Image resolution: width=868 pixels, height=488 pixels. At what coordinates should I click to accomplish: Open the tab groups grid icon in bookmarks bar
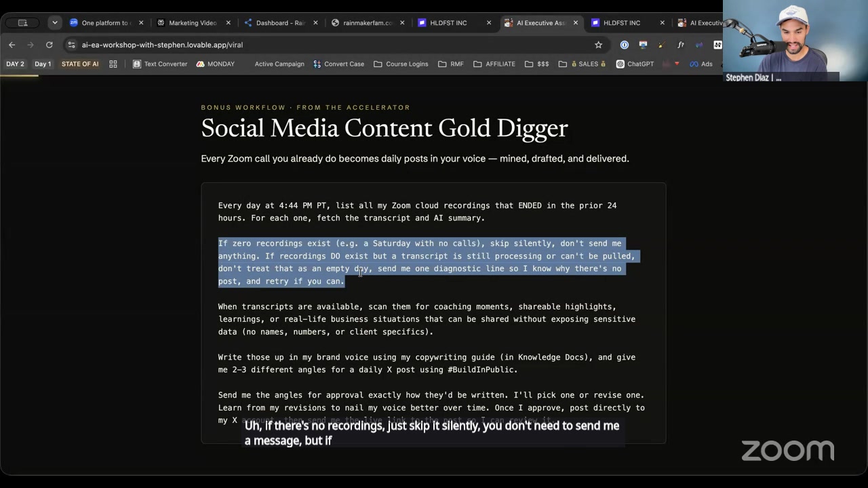point(113,64)
